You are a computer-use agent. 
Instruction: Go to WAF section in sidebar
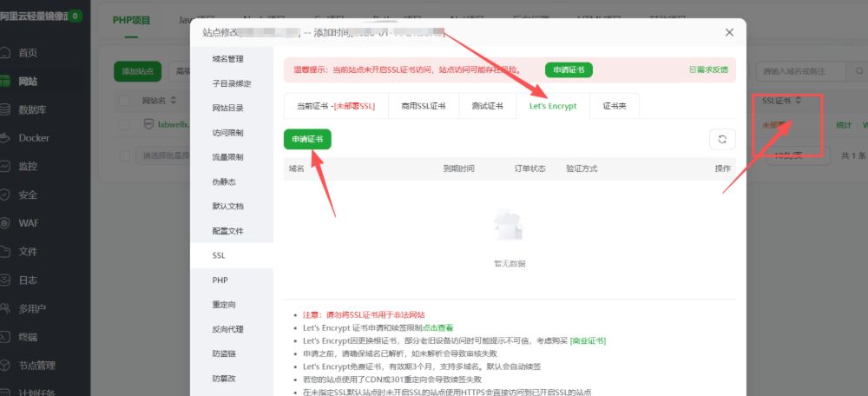coord(29,222)
